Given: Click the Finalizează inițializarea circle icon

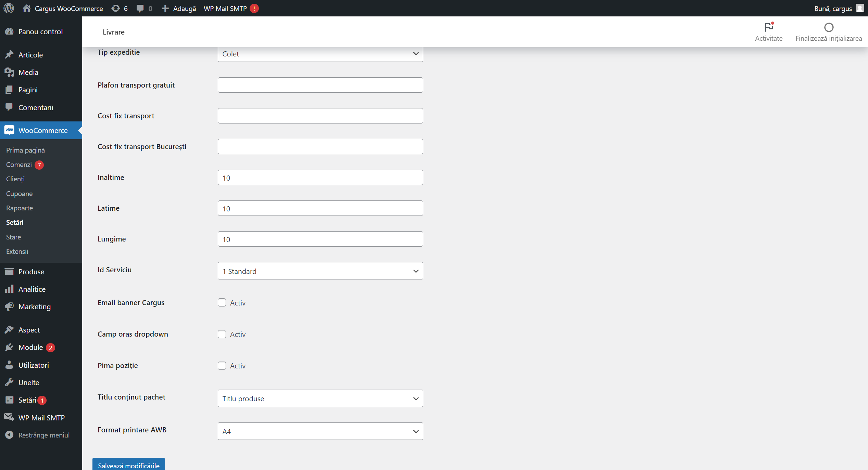Looking at the screenshot, I should point(829,27).
